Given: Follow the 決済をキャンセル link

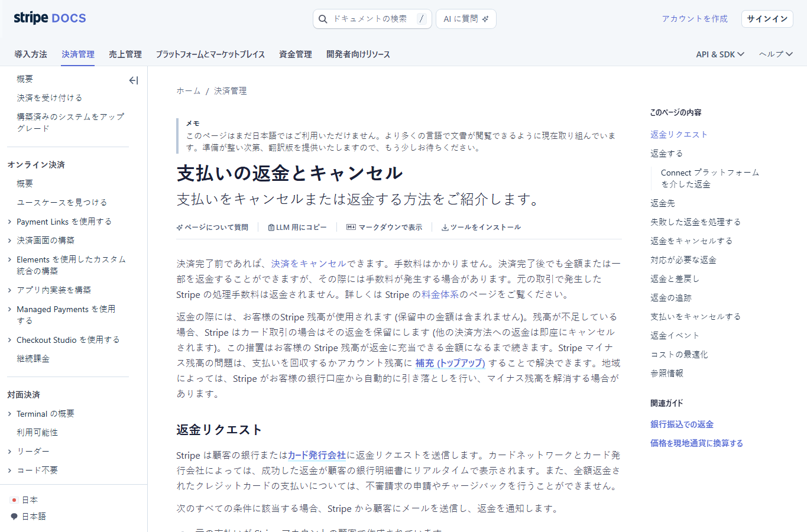Looking at the screenshot, I should [309, 264].
